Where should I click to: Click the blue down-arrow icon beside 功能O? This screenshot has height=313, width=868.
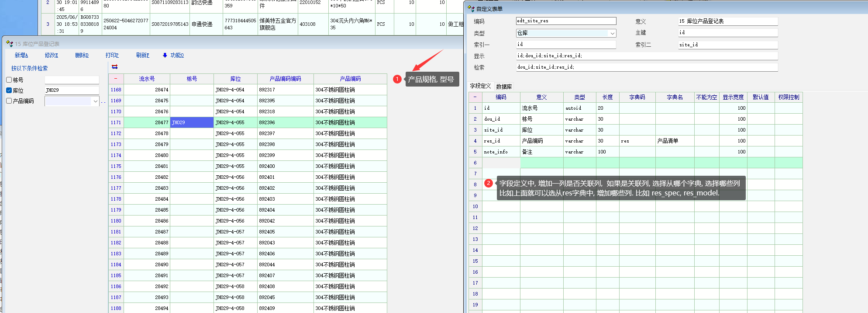click(x=165, y=56)
